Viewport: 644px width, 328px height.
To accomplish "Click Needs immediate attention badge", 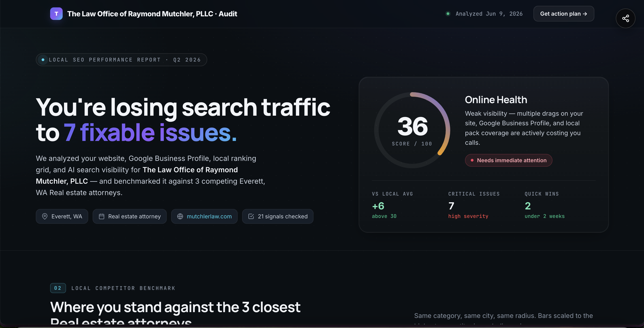I will [x=508, y=160].
